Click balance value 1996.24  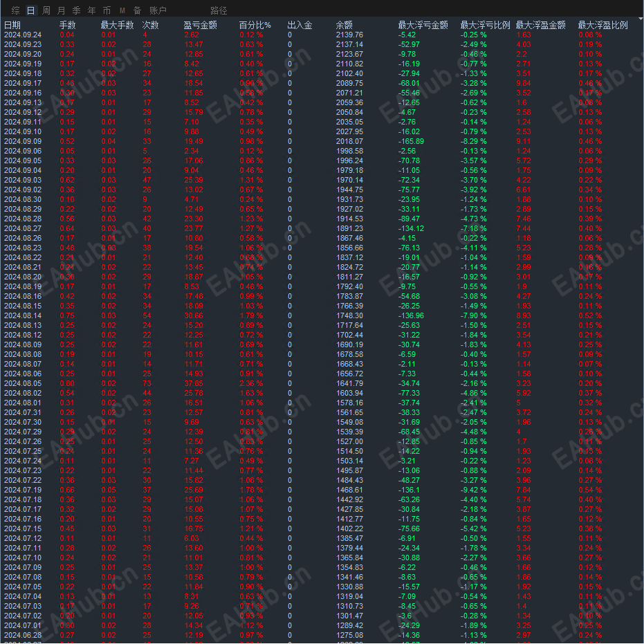pos(349,160)
